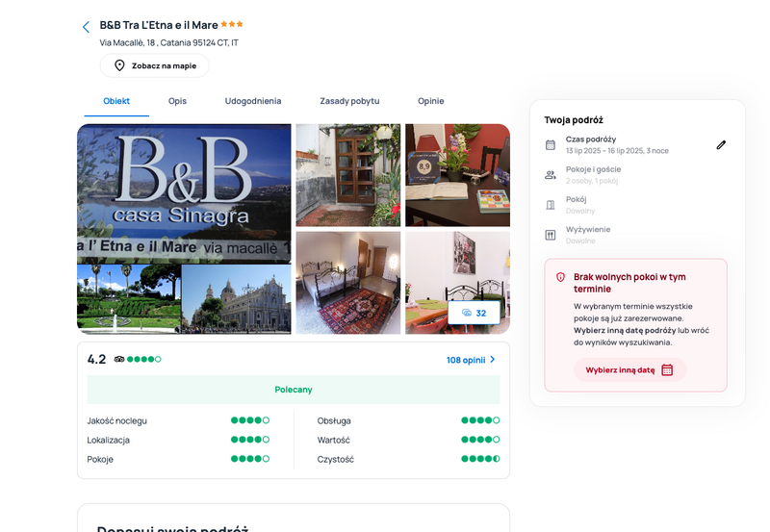Click the 4.2 rating score

coord(97,359)
